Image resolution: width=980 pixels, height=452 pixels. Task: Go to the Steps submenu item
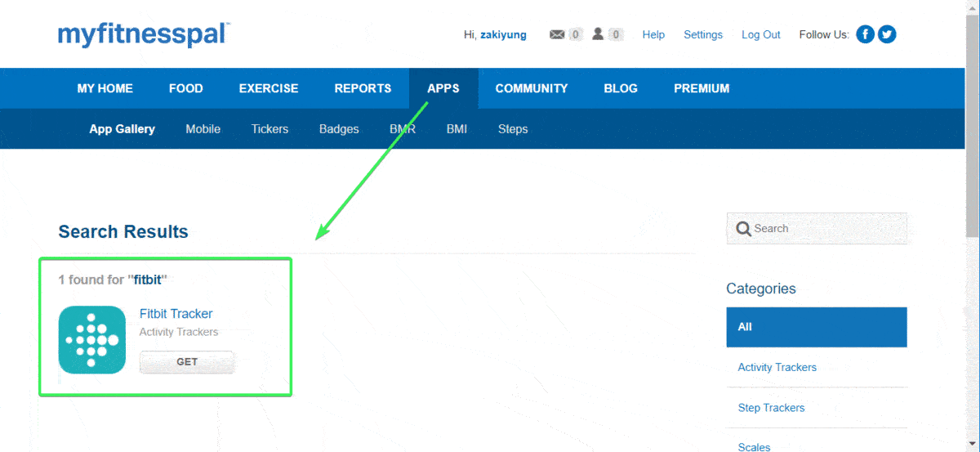coord(513,129)
